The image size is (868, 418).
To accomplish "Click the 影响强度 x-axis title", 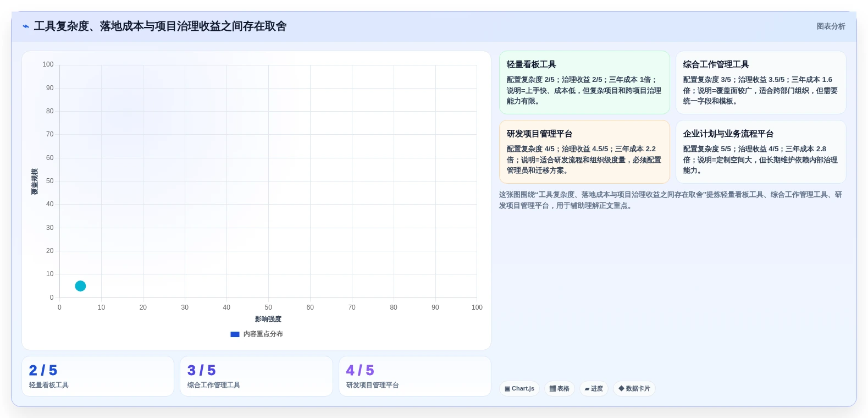I will [x=268, y=319].
